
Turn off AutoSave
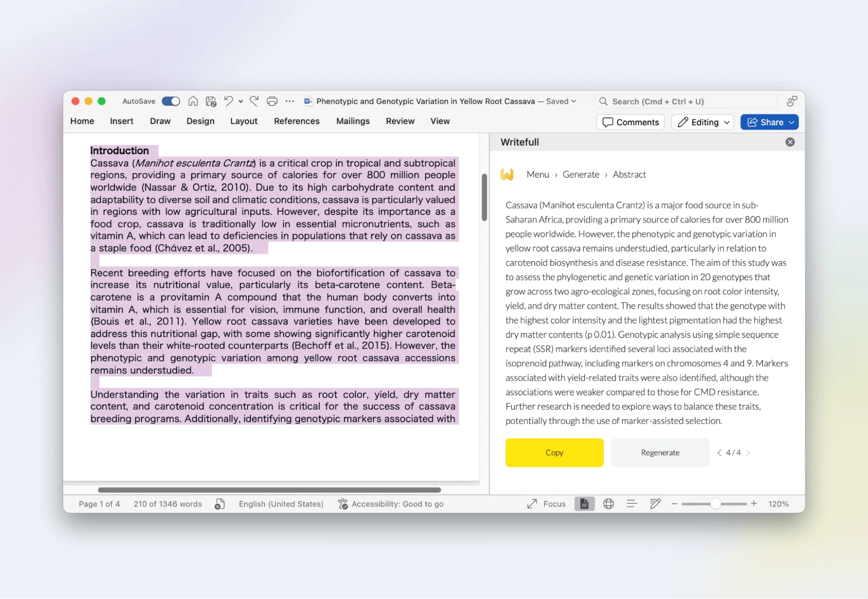pos(171,101)
